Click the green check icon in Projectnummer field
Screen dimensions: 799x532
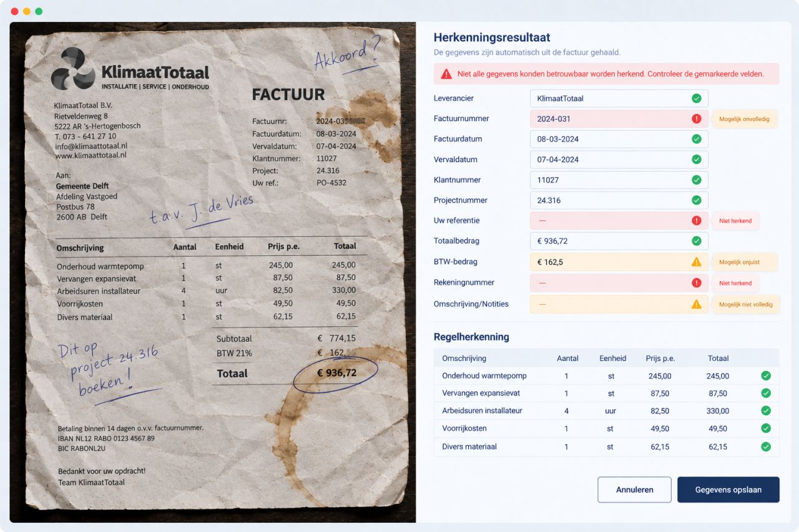tap(696, 200)
